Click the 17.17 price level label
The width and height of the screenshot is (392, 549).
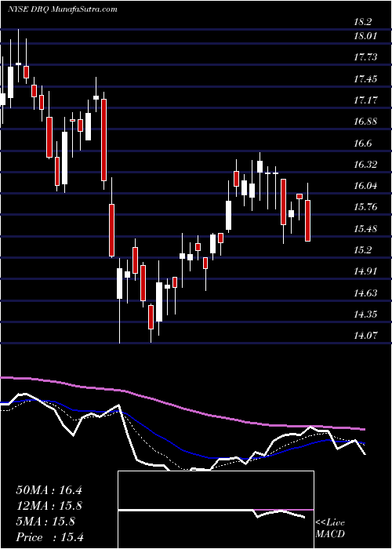[366, 100]
